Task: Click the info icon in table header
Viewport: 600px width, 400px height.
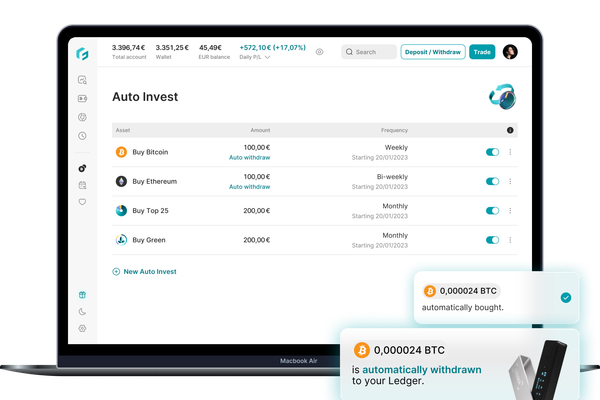Action: 510,130
